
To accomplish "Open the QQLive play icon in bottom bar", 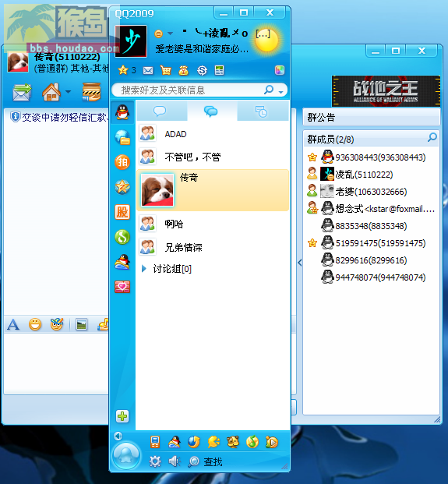I will (x=272, y=442).
